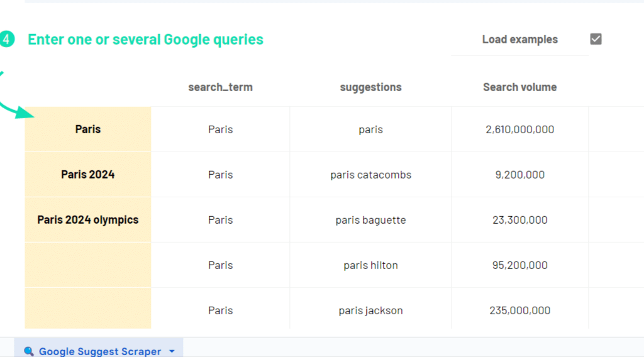Select the "Paris 2024 olympics" query cell

pos(88,220)
